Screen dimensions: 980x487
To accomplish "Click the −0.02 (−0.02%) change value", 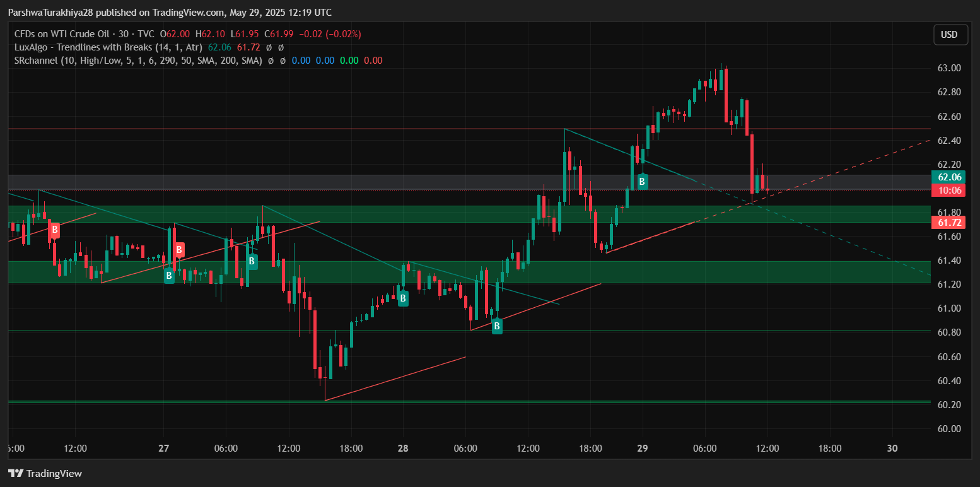I will (x=330, y=34).
